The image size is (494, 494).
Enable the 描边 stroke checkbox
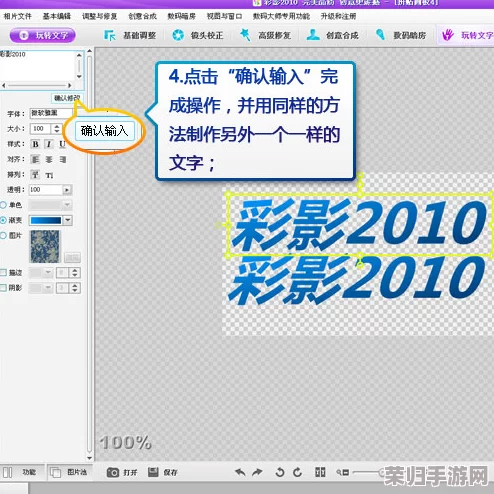click(x=3, y=273)
